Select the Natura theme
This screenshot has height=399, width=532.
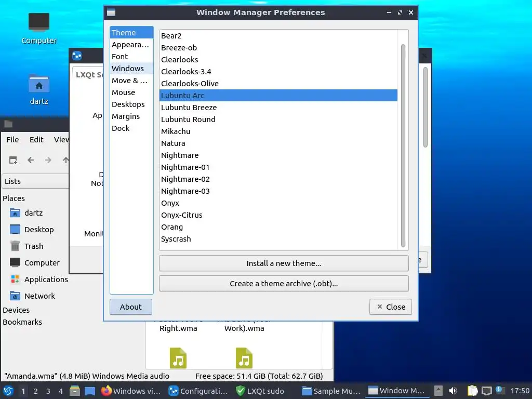pos(278,143)
